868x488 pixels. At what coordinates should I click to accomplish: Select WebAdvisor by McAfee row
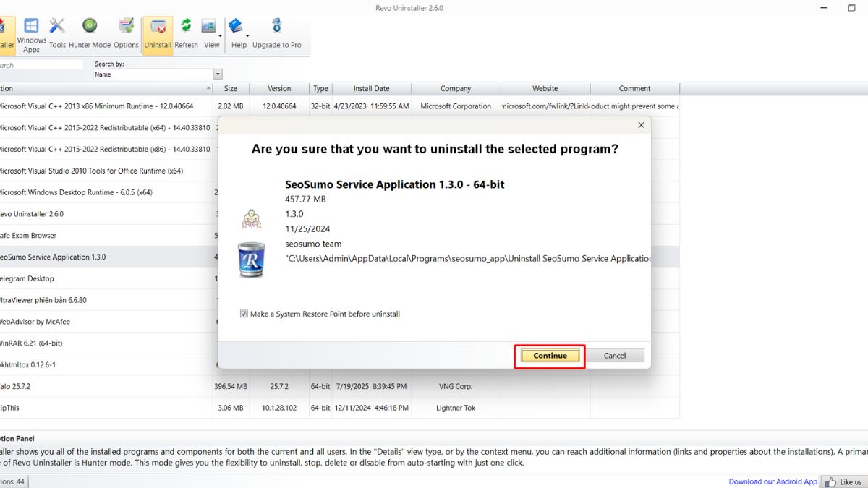(x=109, y=322)
